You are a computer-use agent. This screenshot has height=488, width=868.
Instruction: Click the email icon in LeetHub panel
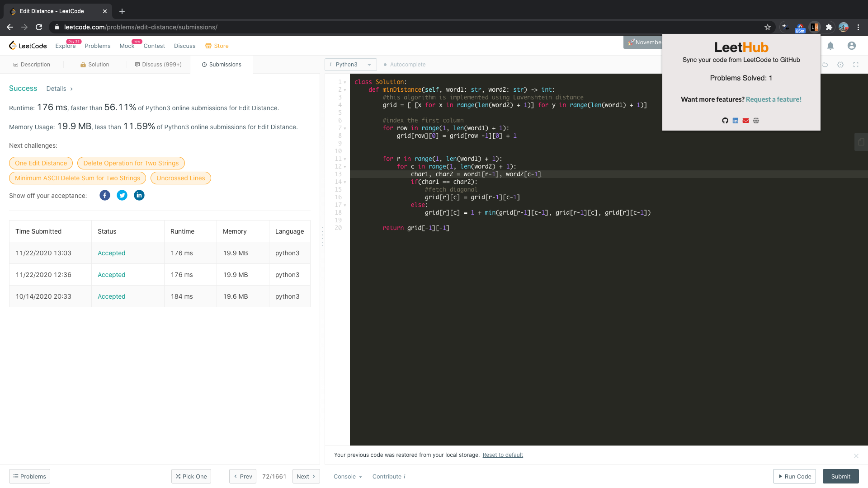746,120
